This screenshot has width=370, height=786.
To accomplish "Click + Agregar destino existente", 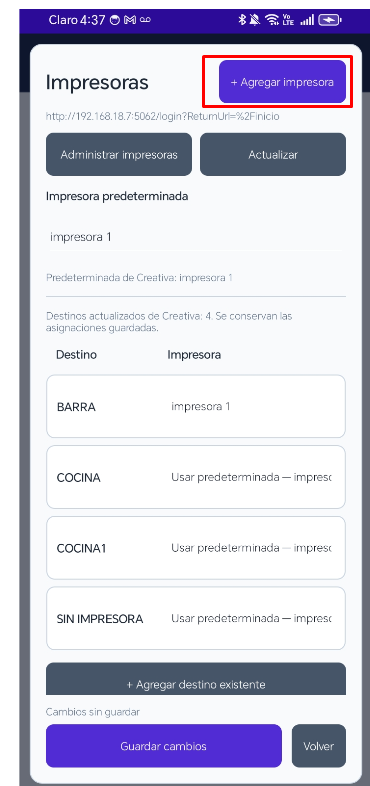I will pyautogui.click(x=196, y=680).
